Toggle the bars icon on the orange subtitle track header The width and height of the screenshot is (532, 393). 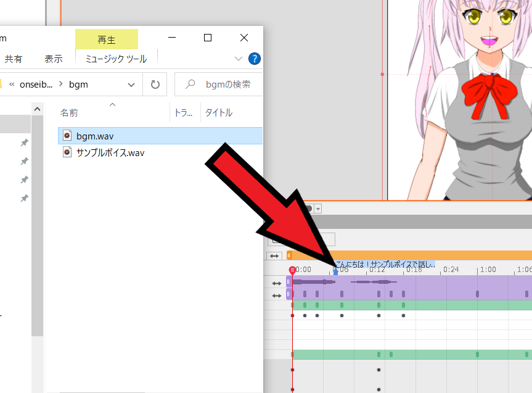287,255
